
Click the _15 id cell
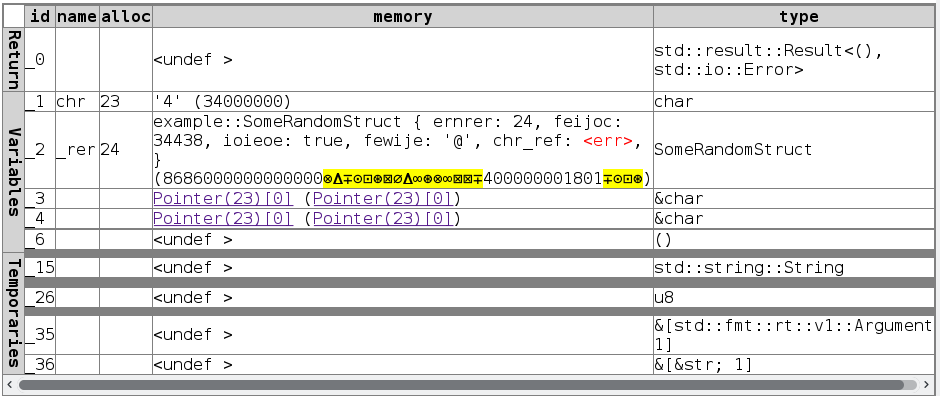pos(40,268)
